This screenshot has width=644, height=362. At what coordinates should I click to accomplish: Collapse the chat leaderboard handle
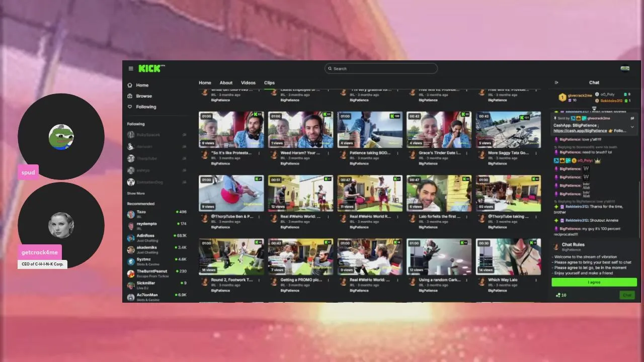coord(594,108)
